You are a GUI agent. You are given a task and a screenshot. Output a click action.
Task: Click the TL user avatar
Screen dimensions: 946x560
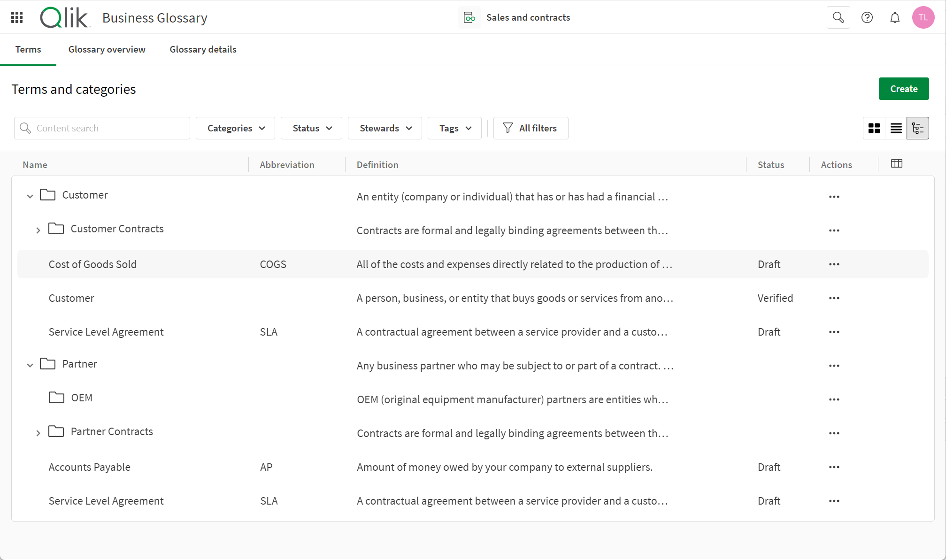coord(923,17)
